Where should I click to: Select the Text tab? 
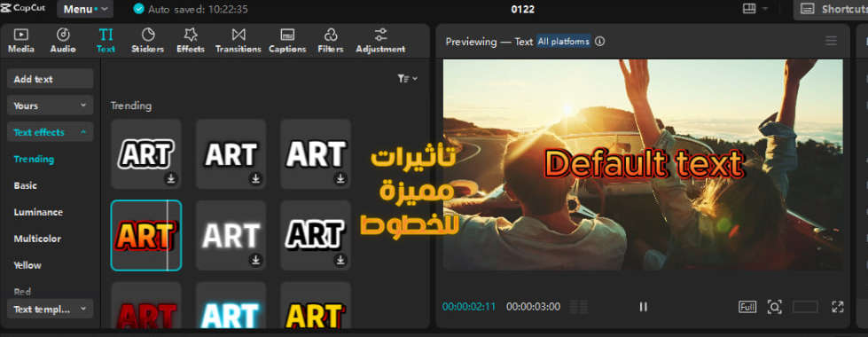coord(106,41)
